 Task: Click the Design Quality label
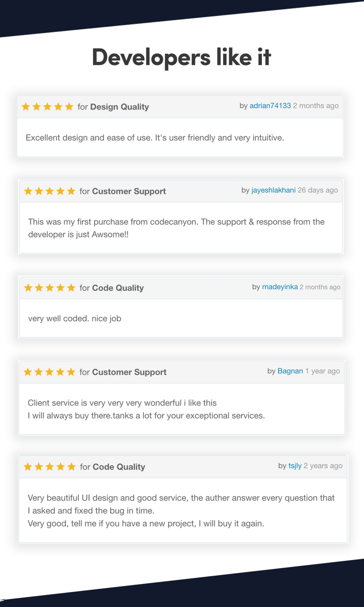pyautogui.click(x=120, y=107)
